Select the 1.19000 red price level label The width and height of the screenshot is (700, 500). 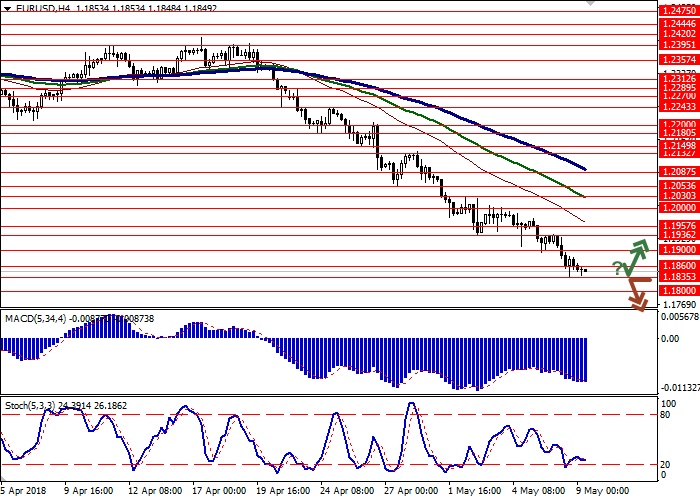point(677,250)
